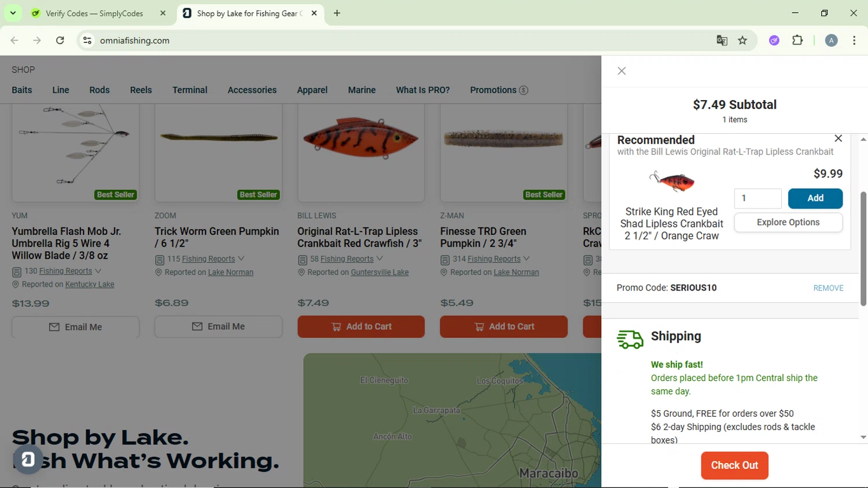Viewport: 868px width, 488px height.
Task: Click location pin beside Kentucky Lake
Action: pyautogui.click(x=16, y=285)
